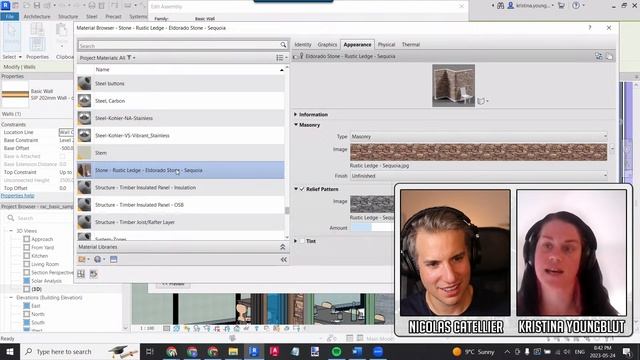Click the masonry image texture swatch

click(x=478, y=152)
